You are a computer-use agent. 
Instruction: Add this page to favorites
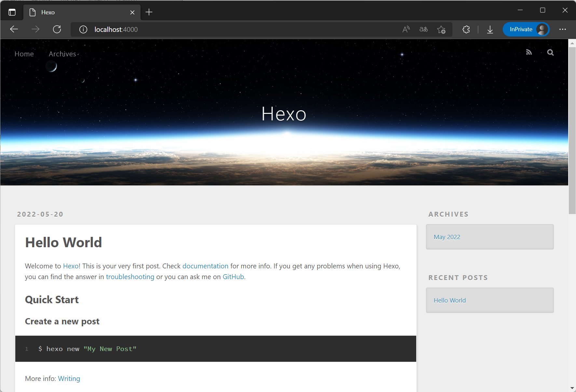(441, 30)
